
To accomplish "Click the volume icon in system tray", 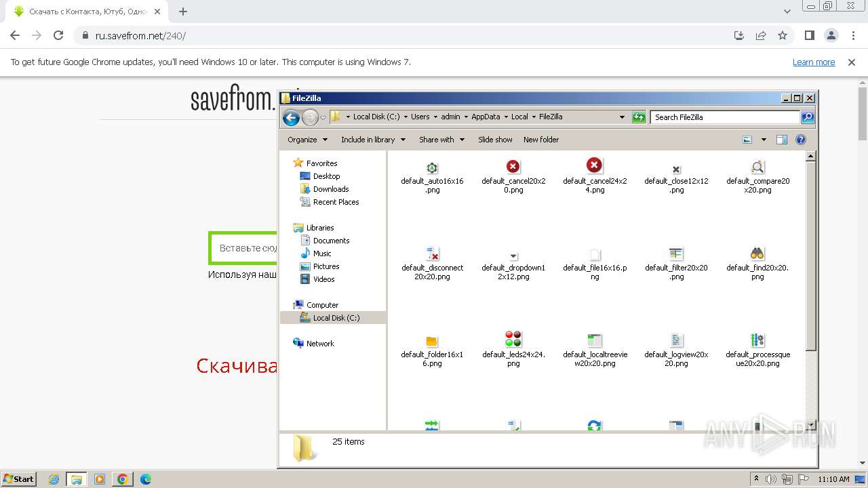I will click(x=771, y=479).
